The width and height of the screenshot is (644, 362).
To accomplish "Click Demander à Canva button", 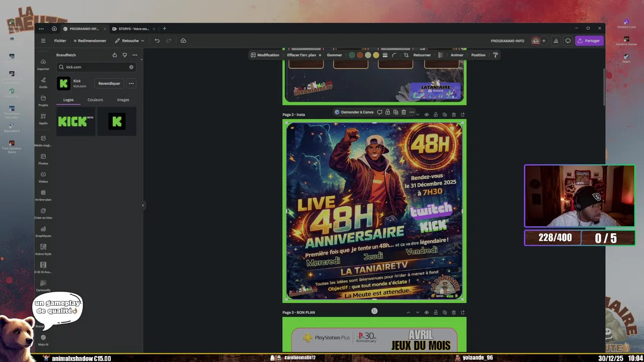I will point(354,112).
